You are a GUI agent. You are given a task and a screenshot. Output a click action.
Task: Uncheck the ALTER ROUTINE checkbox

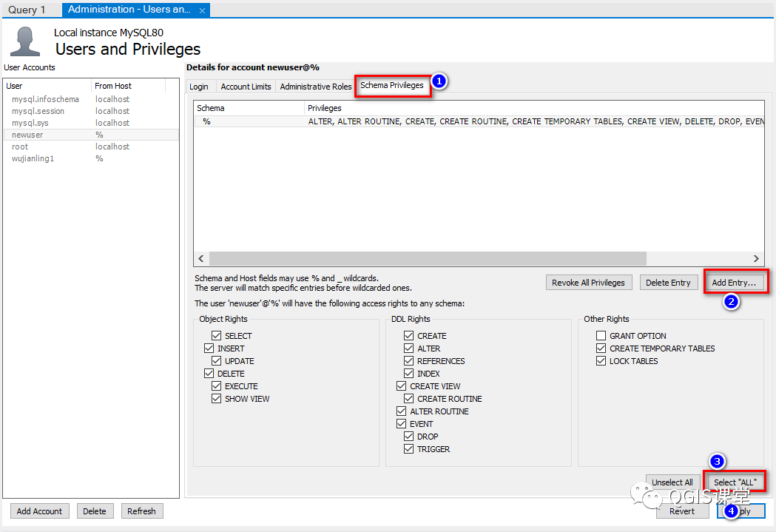click(x=402, y=411)
